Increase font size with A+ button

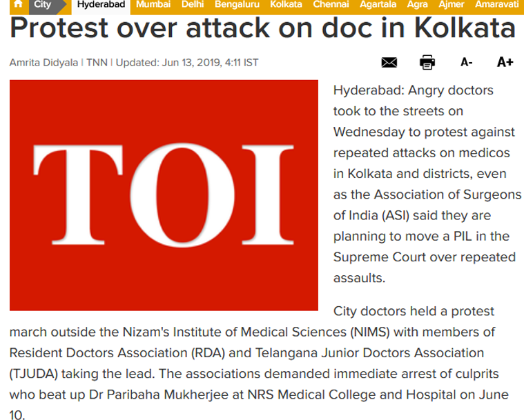click(505, 62)
